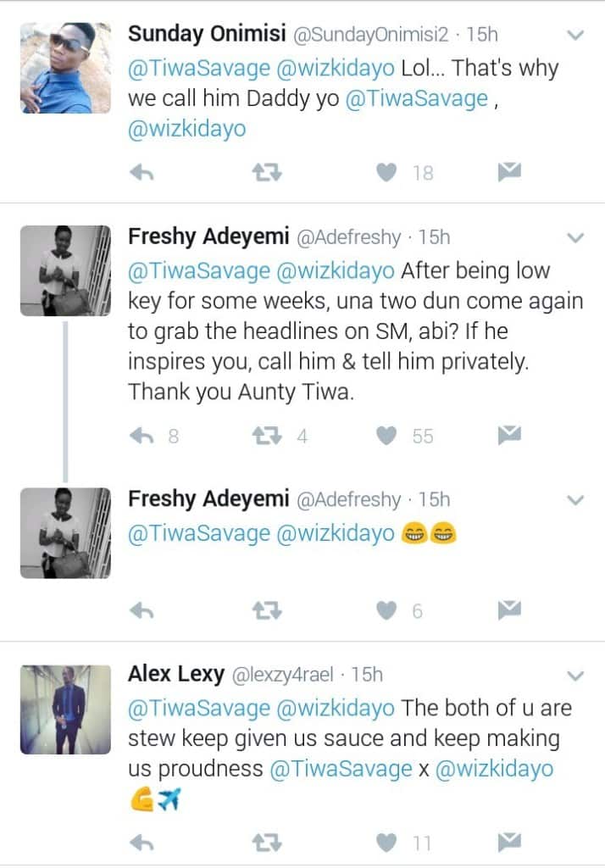Click Freshy Adeyemi's name on first tweet
The width and height of the screenshot is (605, 868).
(x=208, y=237)
